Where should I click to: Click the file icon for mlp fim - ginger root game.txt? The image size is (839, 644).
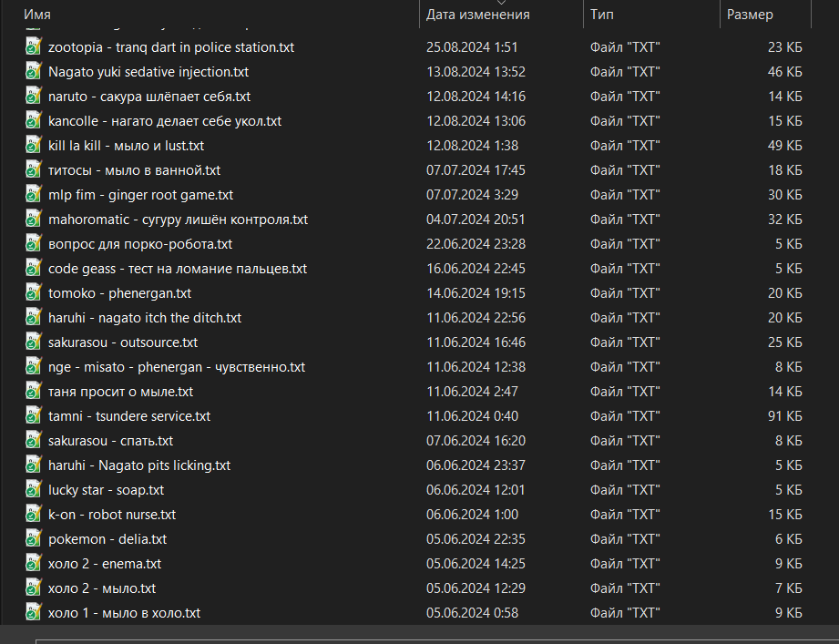click(x=33, y=194)
